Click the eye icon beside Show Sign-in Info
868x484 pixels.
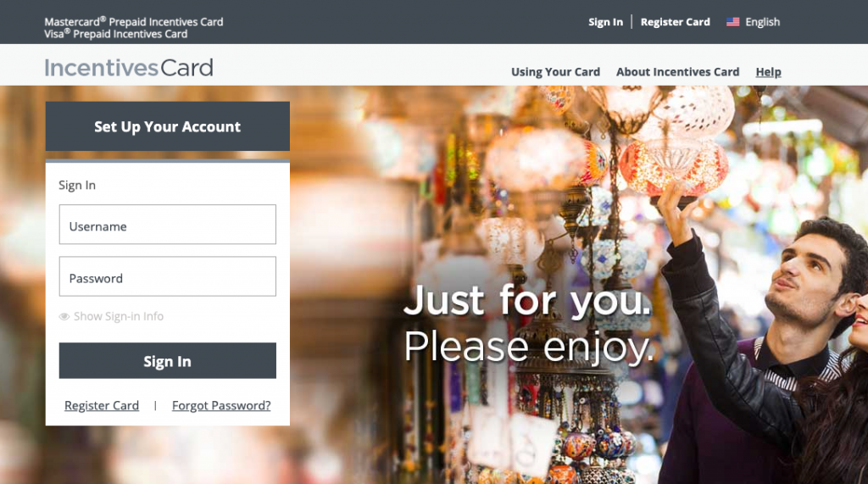tap(64, 316)
